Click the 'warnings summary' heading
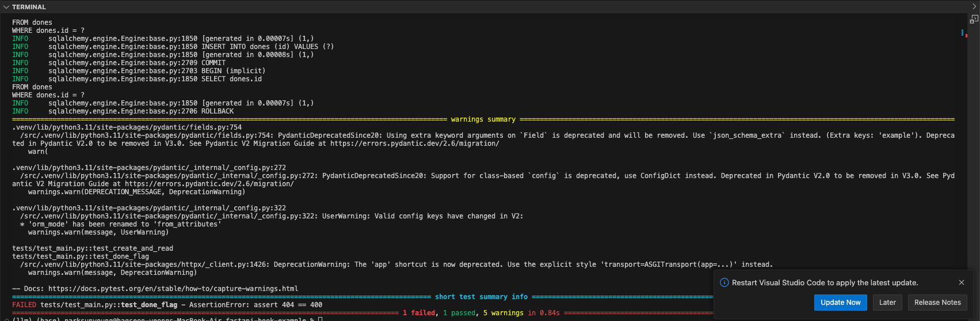 pos(483,119)
